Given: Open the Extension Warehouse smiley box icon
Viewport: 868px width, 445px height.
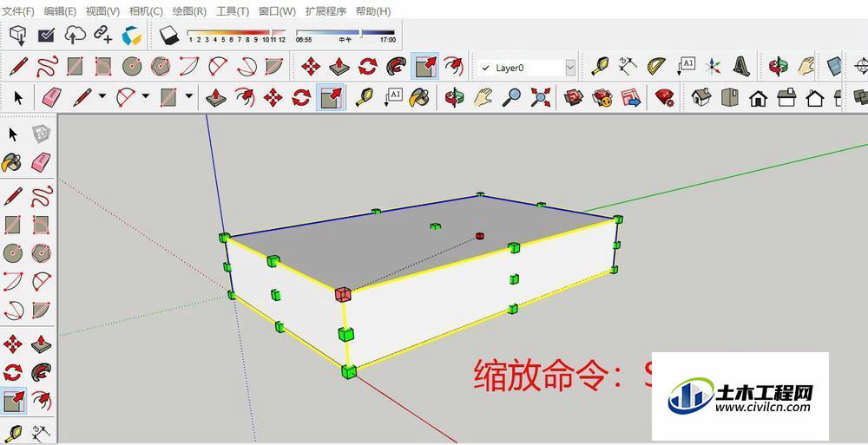Looking at the screenshot, I should pos(602,98).
